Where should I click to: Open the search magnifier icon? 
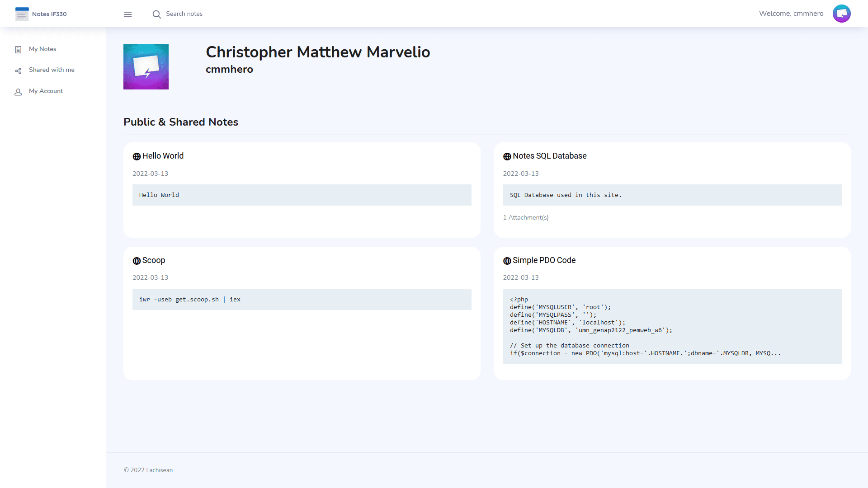pyautogui.click(x=156, y=14)
